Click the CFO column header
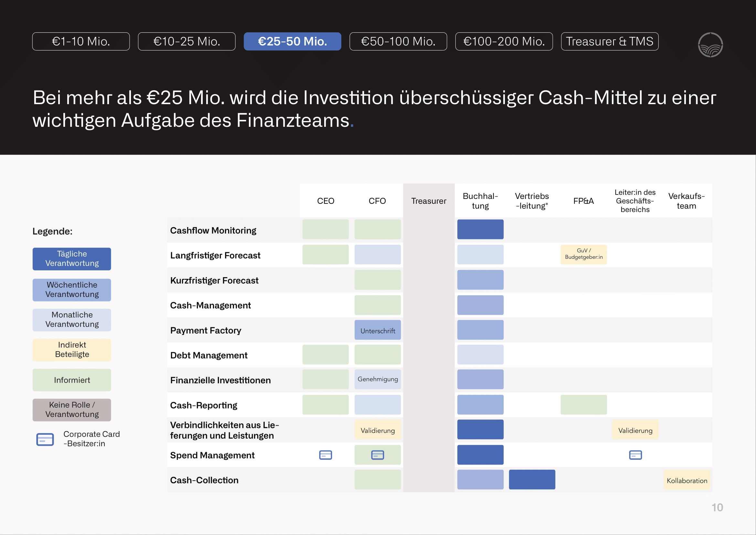Viewport: 756px width, 535px height. pyautogui.click(x=377, y=201)
